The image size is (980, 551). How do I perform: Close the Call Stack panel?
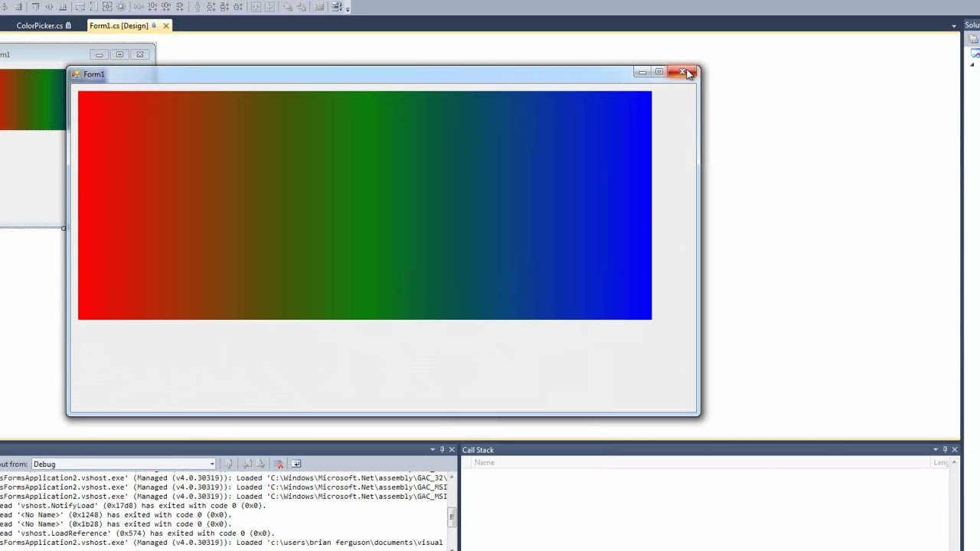pos(955,449)
